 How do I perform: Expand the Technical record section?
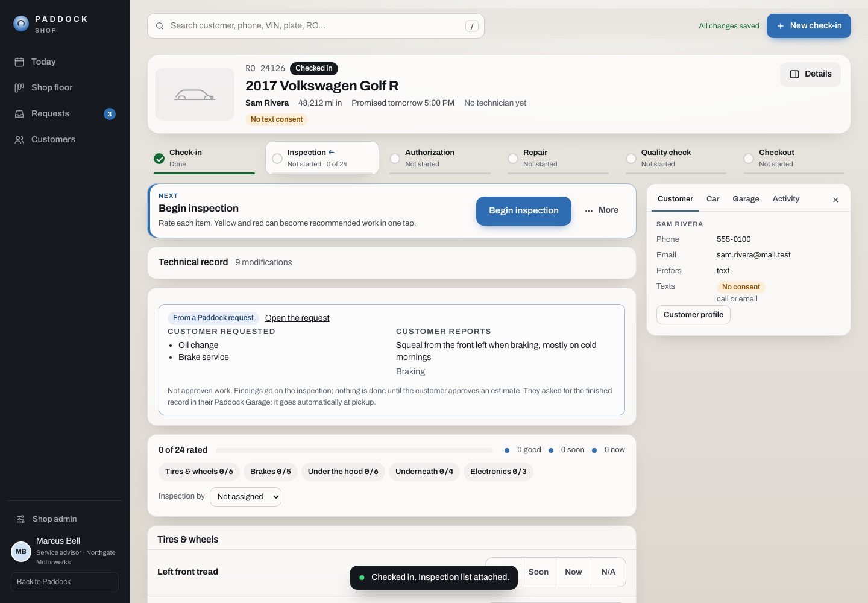[x=392, y=263]
